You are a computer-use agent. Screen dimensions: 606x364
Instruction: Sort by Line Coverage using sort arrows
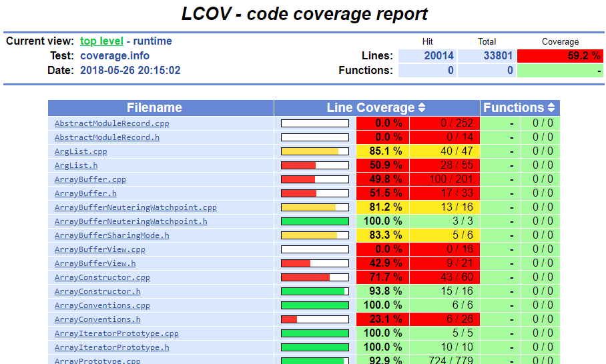[422, 108]
